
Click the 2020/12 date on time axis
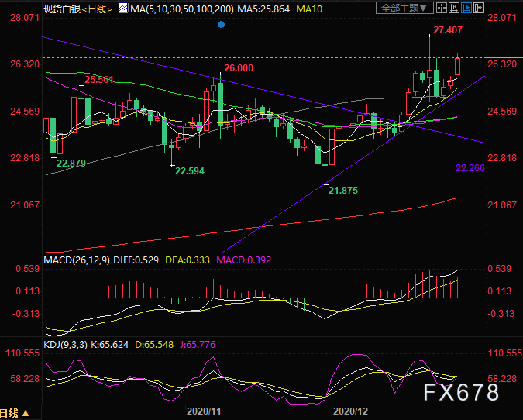pos(349,411)
